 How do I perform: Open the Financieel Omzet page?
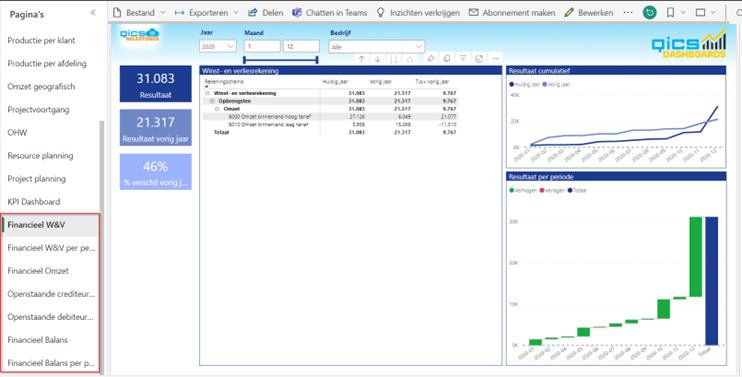pyautogui.click(x=38, y=271)
